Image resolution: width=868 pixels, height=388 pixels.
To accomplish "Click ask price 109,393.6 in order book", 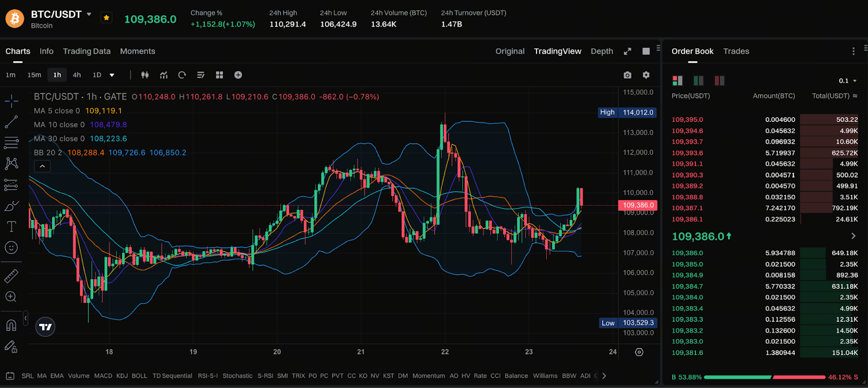I will point(687,153).
